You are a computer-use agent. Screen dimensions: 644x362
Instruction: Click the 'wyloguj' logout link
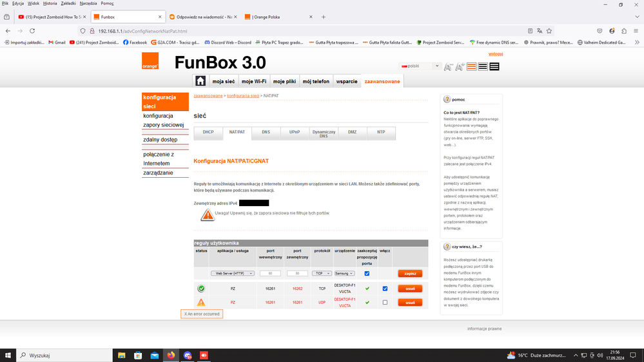[x=496, y=54]
